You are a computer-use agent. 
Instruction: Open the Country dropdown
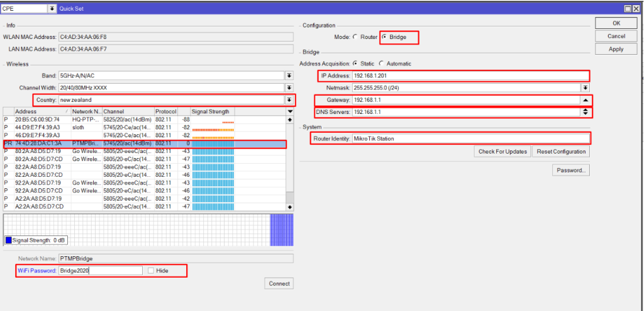289,100
